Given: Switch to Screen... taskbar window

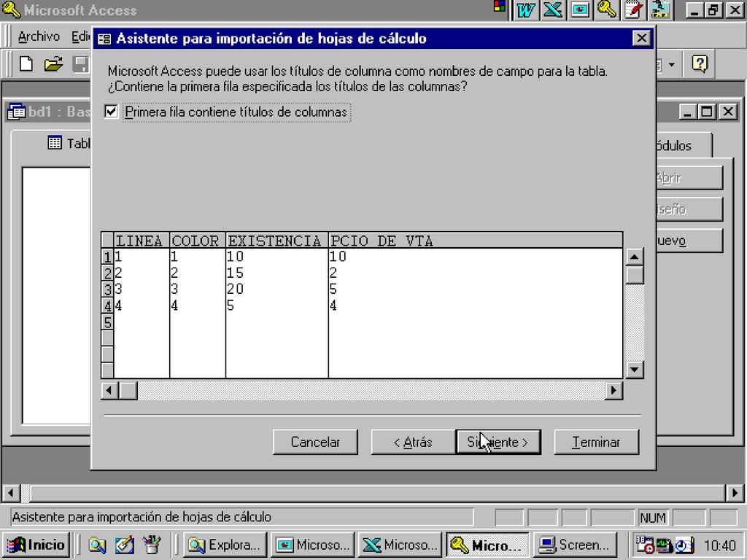Looking at the screenshot, I should click(x=576, y=545).
